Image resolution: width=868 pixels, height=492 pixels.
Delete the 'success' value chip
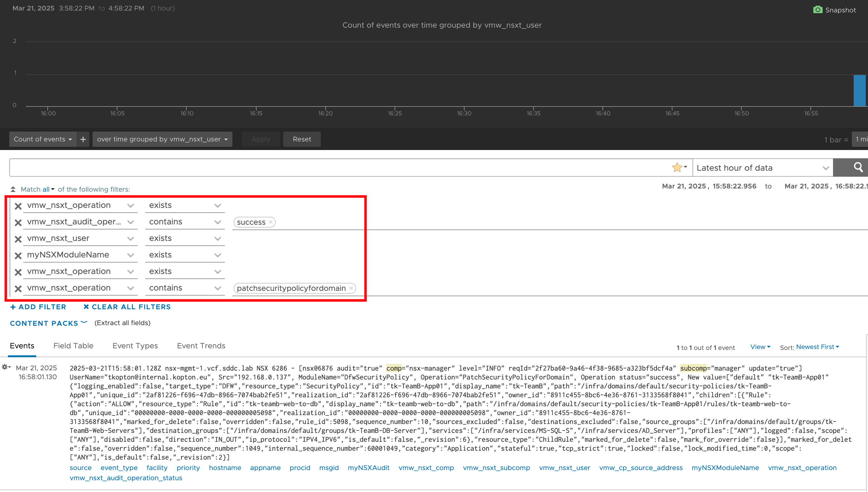click(271, 222)
